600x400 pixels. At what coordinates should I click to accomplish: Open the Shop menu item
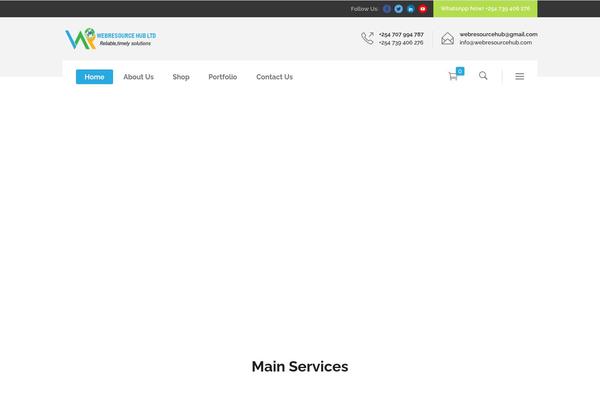tap(181, 77)
